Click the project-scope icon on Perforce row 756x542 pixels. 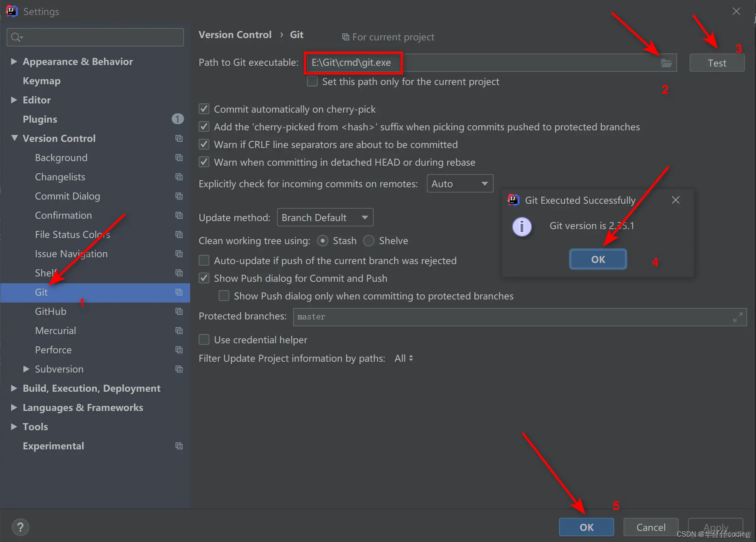tap(179, 350)
